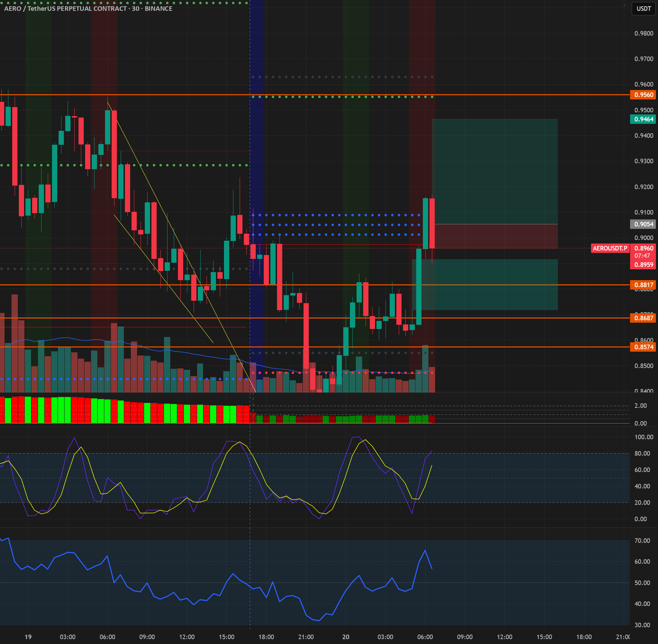658x644 pixels.
Task: Select the 0.9560 orange price label
Action: click(643, 95)
